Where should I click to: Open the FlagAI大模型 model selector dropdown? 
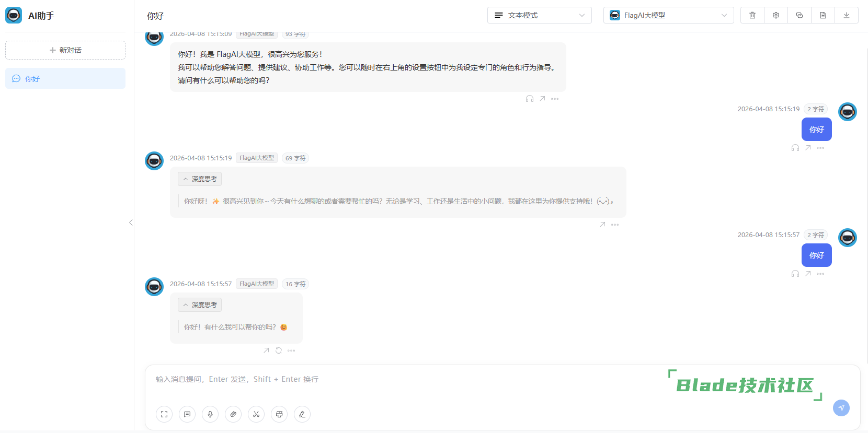(x=668, y=15)
